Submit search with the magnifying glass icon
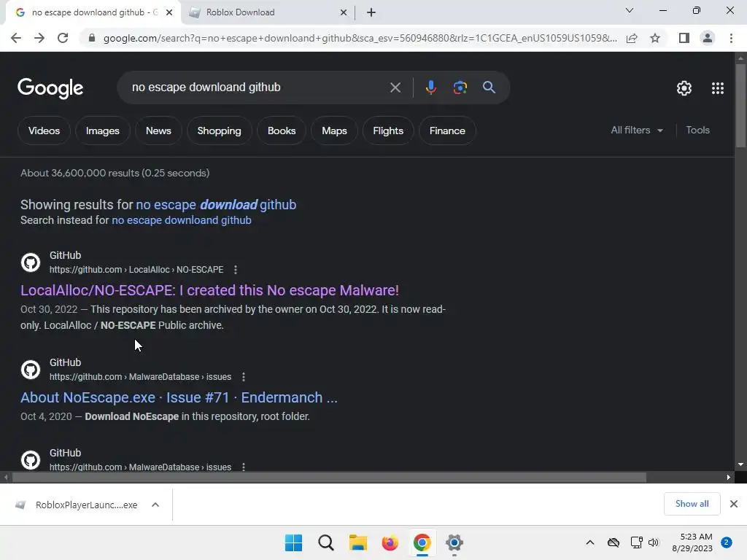 [489, 87]
